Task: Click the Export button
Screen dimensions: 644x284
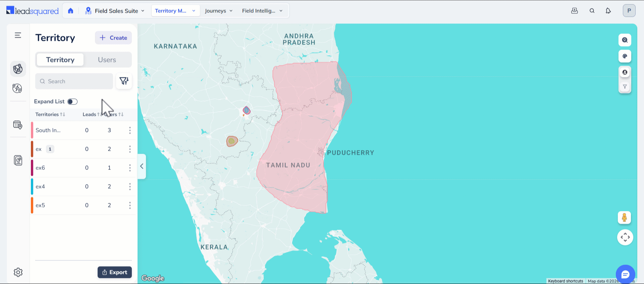Action: click(x=115, y=272)
